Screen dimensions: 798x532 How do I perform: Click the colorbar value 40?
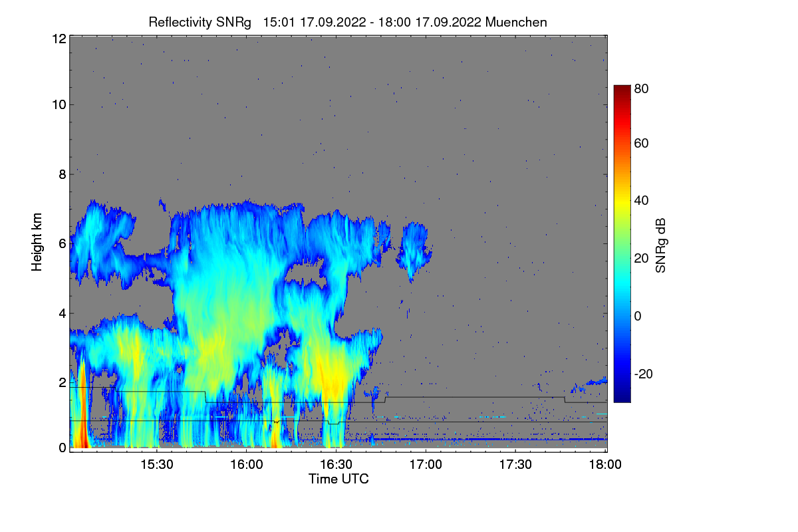tap(641, 200)
